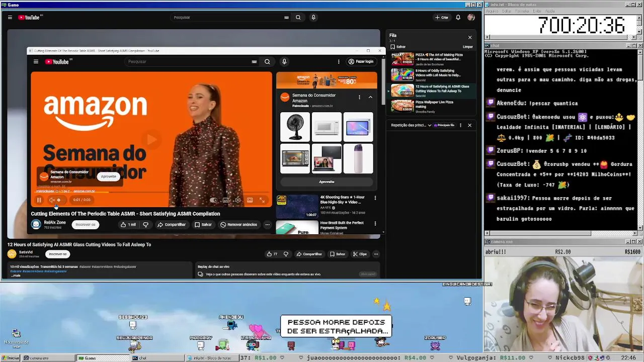Open options for the Amazon sponsored panel
The width and height of the screenshot is (644, 362).
pos(359,98)
